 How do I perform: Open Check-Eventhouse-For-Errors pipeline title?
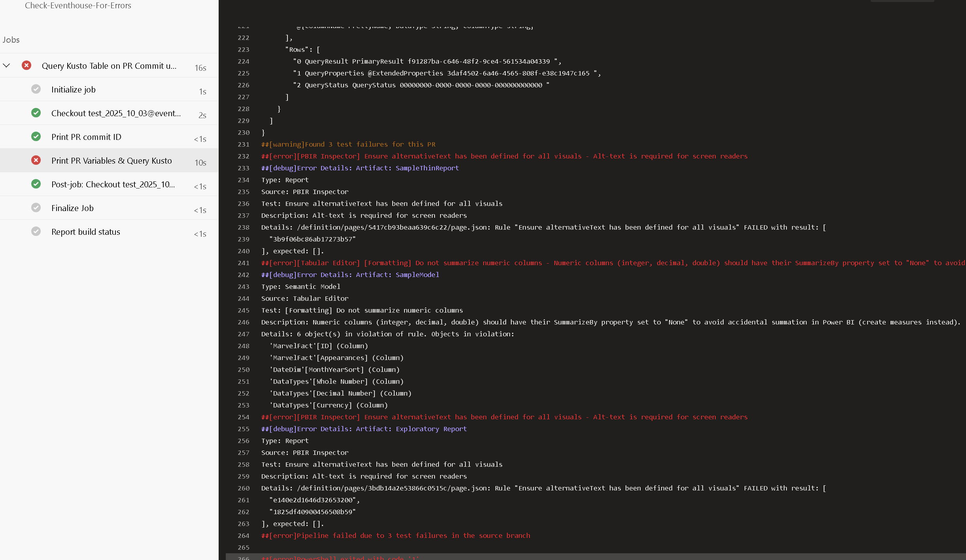click(78, 6)
